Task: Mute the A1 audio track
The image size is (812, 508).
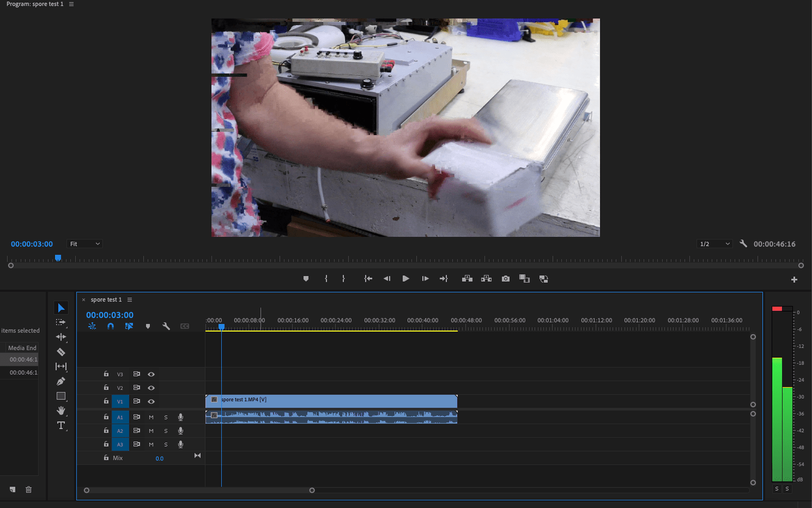Action: 151,417
